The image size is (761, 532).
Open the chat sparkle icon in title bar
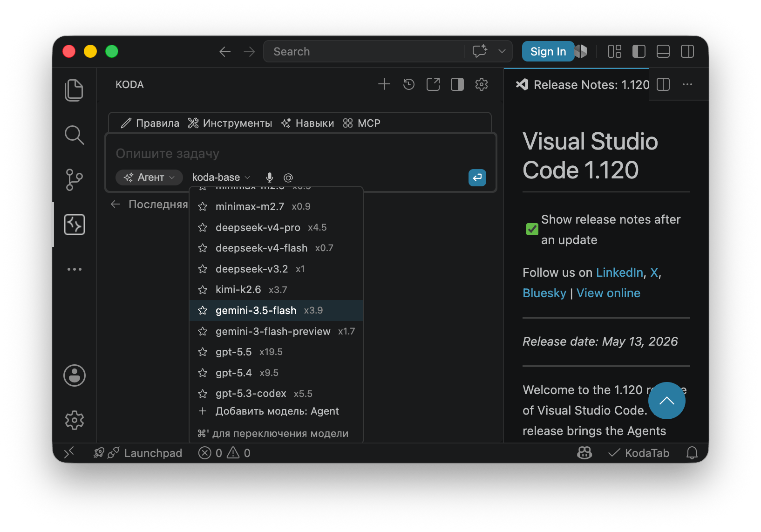click(x=480, y=51)
